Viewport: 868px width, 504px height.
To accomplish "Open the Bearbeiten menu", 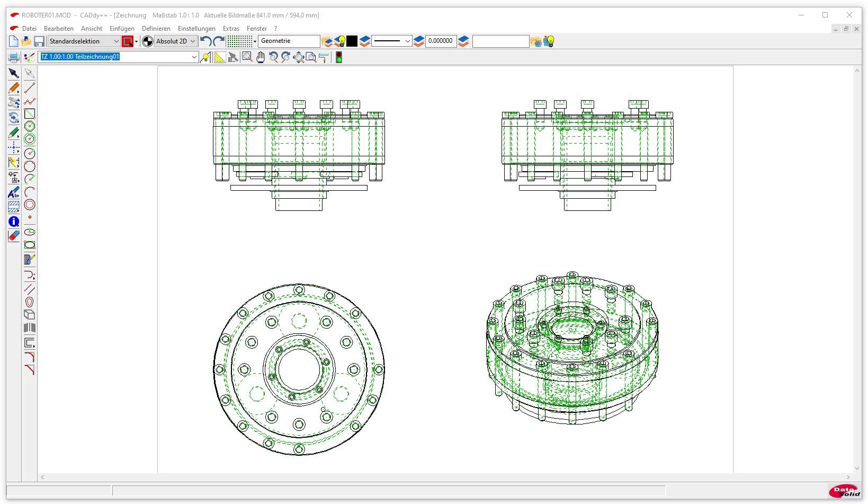I will pyautogui.click(x=59, y=29).
